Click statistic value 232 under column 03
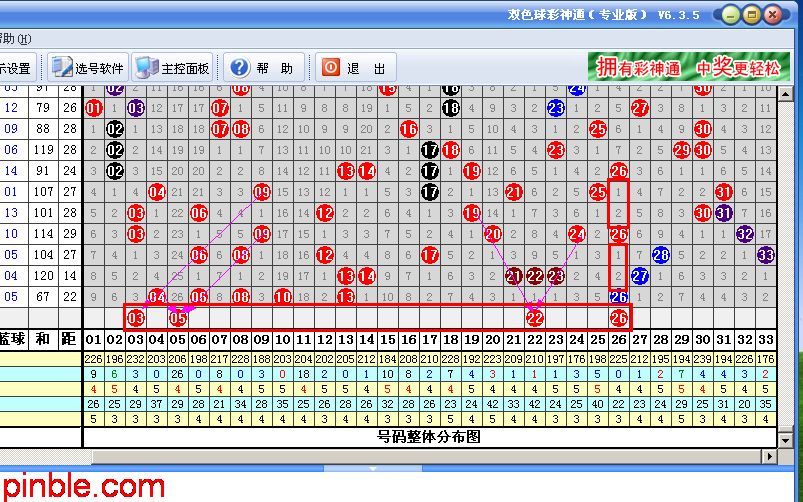This screenshot has height=502, width=803. [136, 359]
